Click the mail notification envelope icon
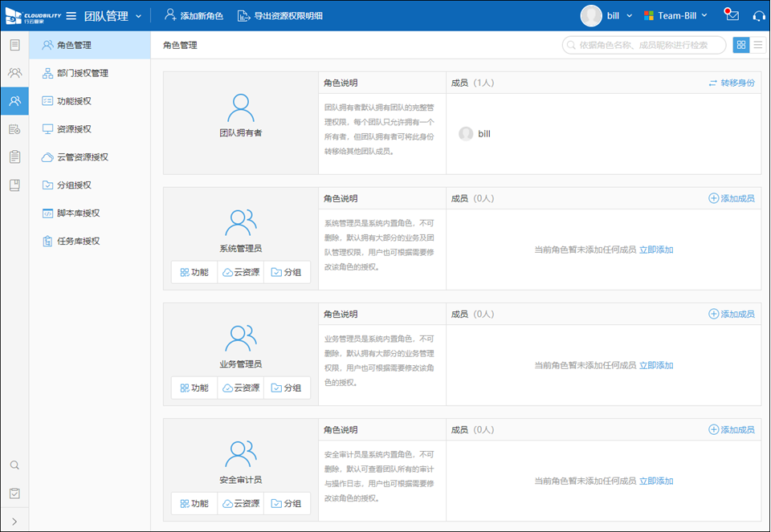 732,15
